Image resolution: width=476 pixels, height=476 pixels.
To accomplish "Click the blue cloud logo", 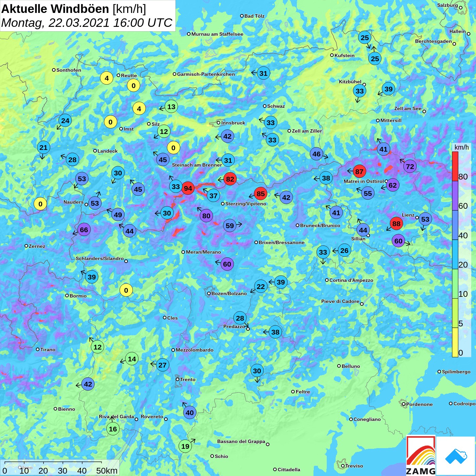I will tap(456, 456).
